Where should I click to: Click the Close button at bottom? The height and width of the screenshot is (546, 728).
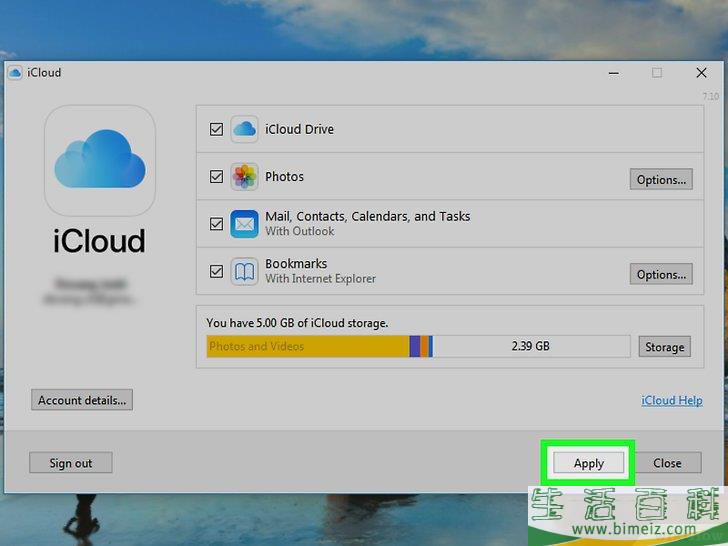click(x=667, y=463)
